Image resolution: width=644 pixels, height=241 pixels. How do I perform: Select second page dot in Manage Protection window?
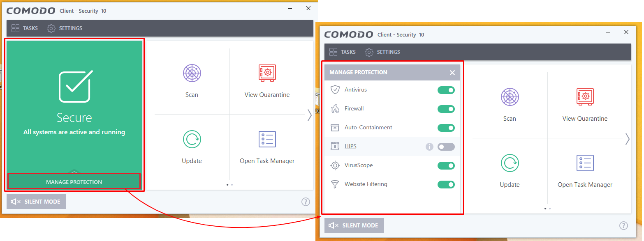tap(550, 209)
